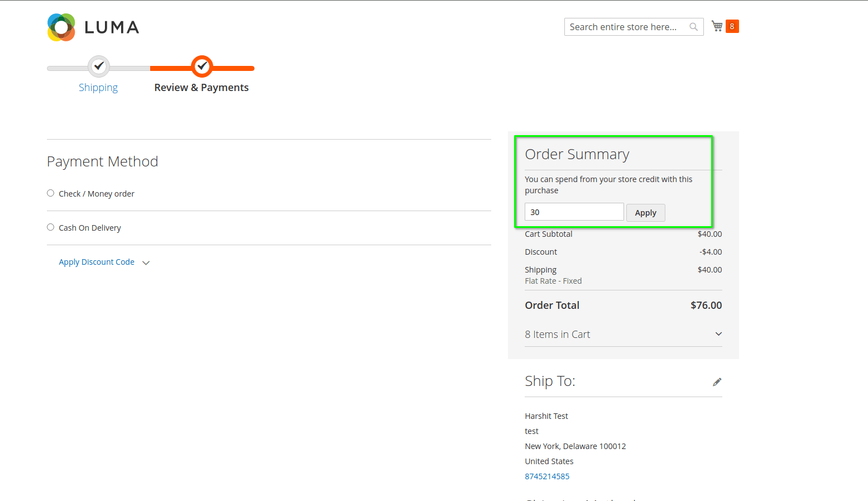This screenshot has width=868, height=501.
Task: Click the Shipping step checkmark circle
Action: coord(99,65)
